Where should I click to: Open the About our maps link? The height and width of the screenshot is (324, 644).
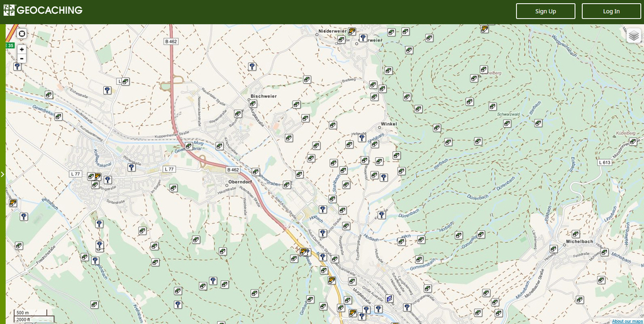627,321
